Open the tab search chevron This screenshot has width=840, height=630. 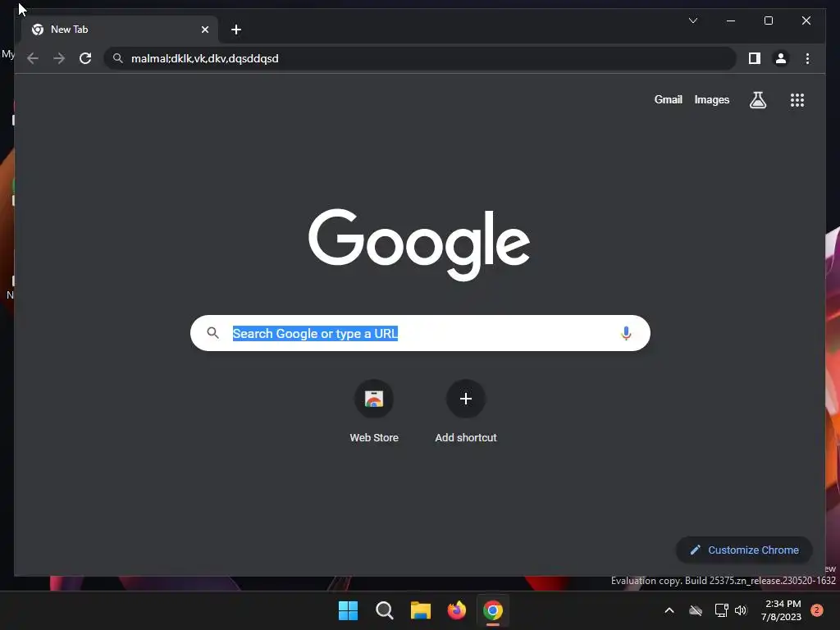693,21
